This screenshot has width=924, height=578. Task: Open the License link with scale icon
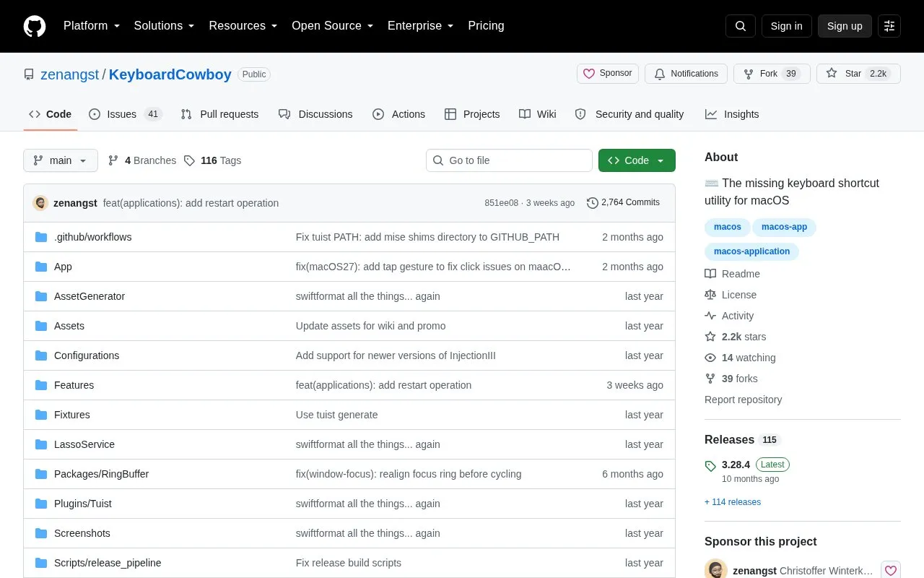(731, 295)
